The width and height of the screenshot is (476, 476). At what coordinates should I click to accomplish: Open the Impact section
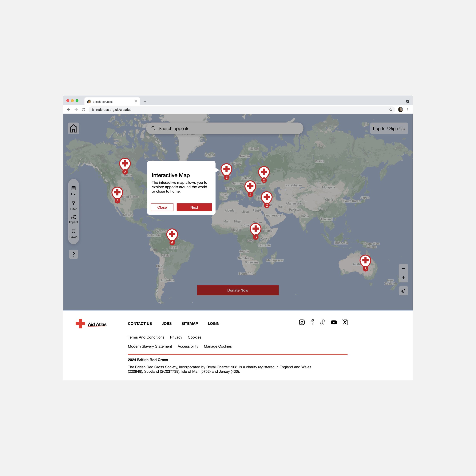73,219
